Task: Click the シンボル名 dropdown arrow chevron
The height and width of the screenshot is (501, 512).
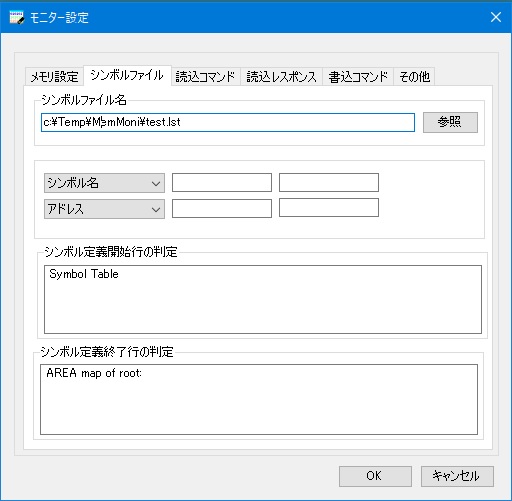Action: point(156,183)
